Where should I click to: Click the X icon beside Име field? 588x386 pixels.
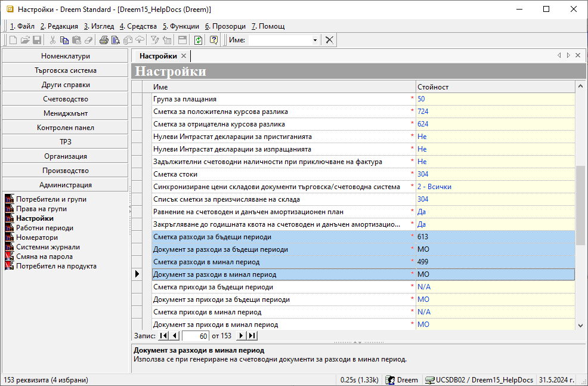[329, 40]
